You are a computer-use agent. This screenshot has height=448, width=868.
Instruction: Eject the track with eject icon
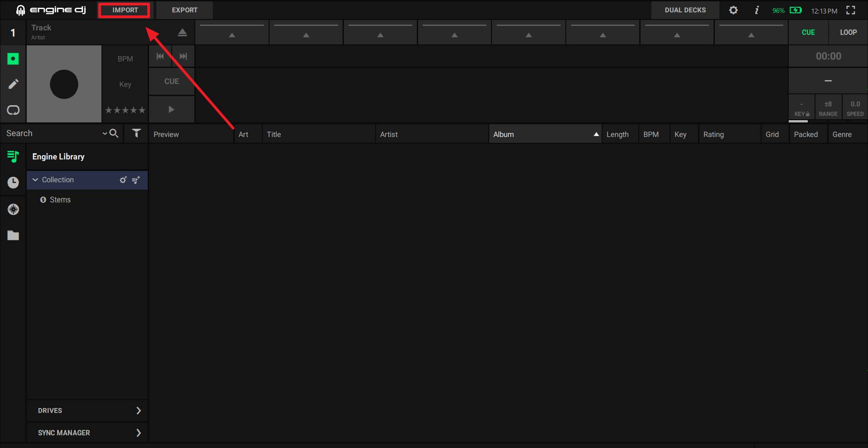(x=182, y=32)
